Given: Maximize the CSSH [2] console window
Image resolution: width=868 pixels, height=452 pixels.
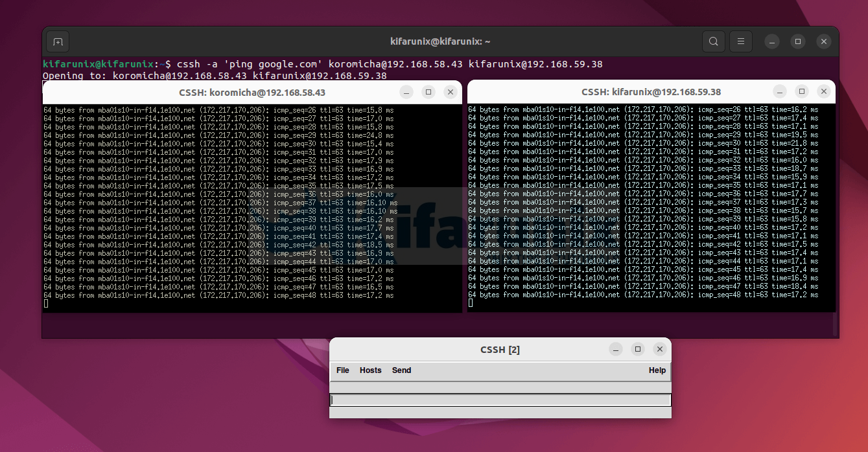Looking at the screenshot, I should [638, 350].
